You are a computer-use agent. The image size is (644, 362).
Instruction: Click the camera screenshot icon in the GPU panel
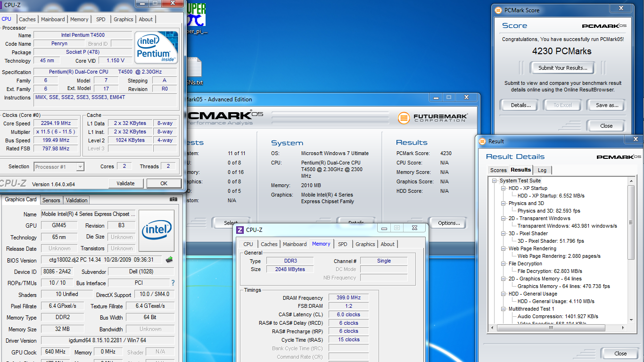tap(173, 199)
